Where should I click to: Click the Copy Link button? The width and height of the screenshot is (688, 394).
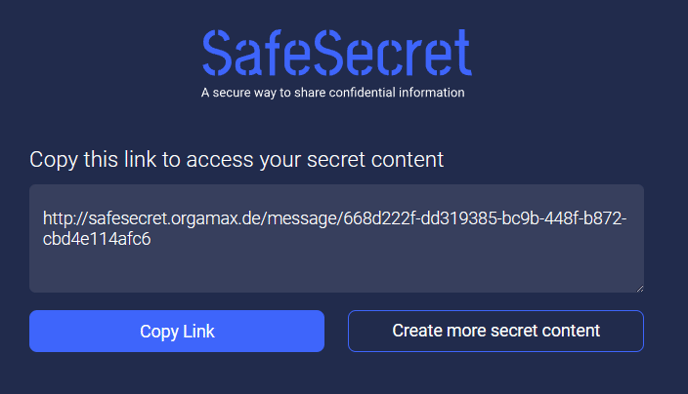click(177, 331)
